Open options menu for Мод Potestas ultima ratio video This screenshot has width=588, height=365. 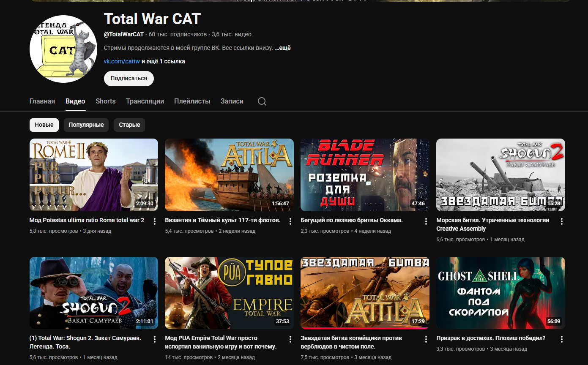155,221
